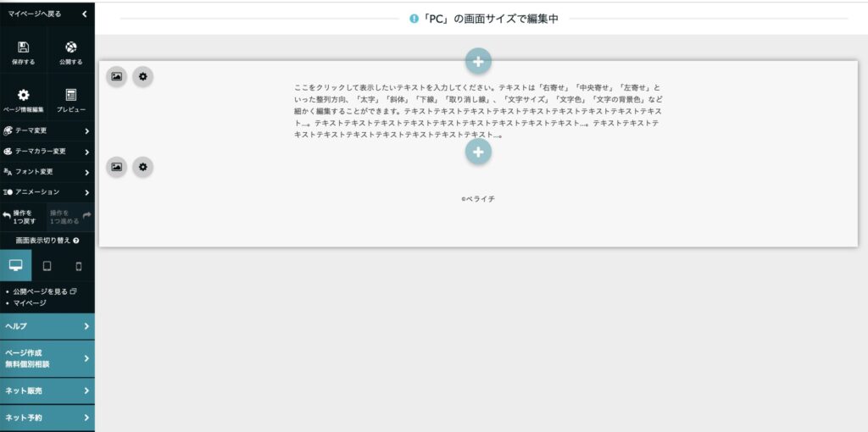This screenshot has height=432, width=868.
Task: Click 操作を1つ戻す undo button
Action: 23,217
